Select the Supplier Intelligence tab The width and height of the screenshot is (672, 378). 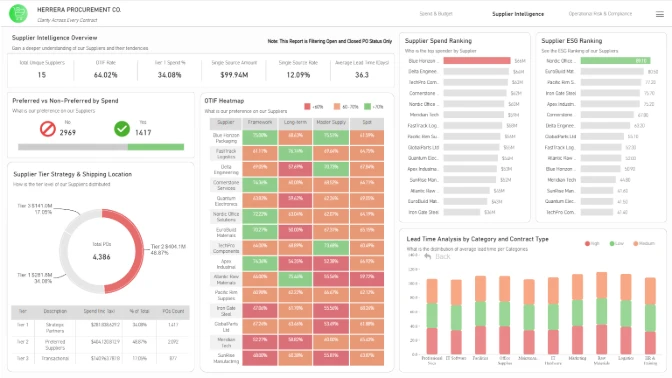pos(518,14)
